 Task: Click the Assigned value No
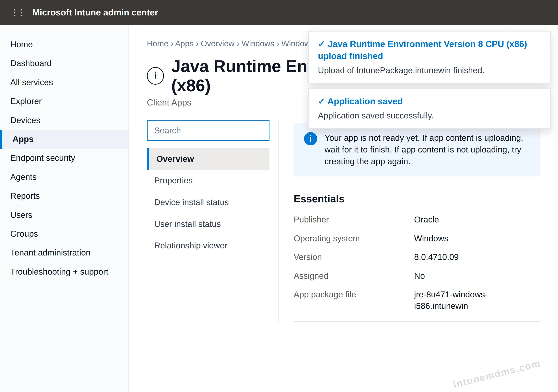pos(419,276)
